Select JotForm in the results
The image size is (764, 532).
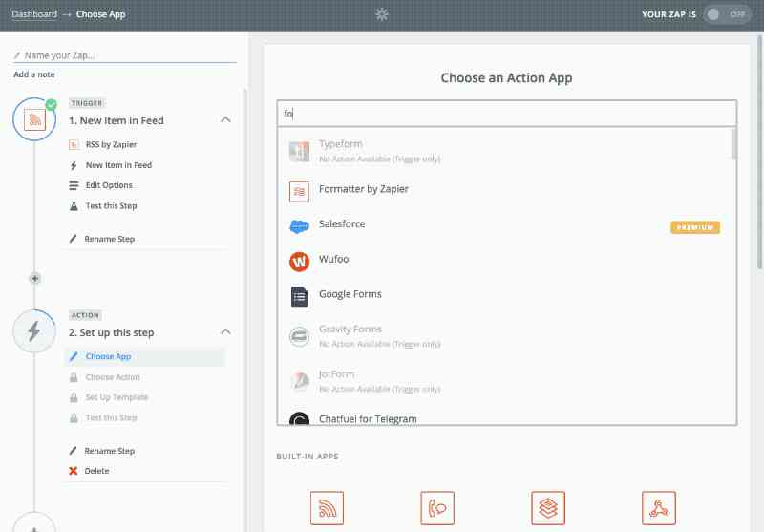(x=507, y=381)
